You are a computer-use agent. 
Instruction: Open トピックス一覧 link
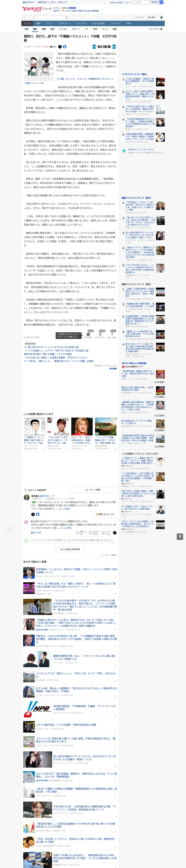tap(155, 29)
